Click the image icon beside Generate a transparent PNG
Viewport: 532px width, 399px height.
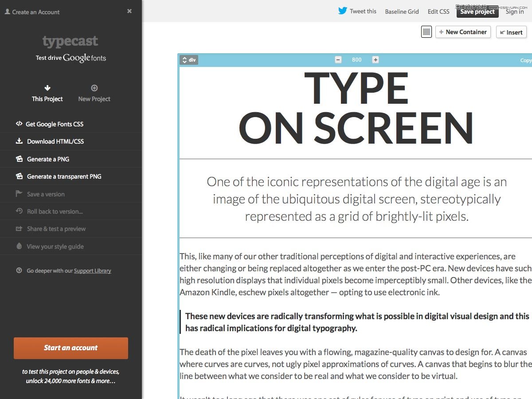coord(19,176)
